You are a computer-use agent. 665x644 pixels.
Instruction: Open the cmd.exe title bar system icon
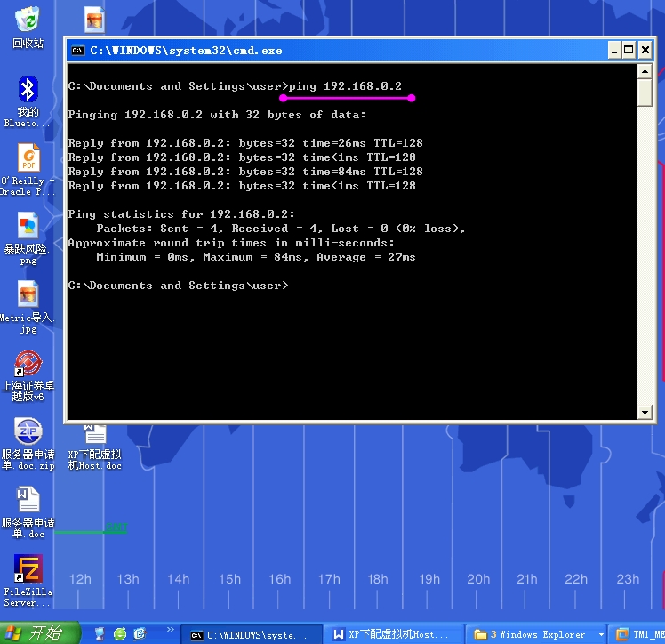point(78,51)
